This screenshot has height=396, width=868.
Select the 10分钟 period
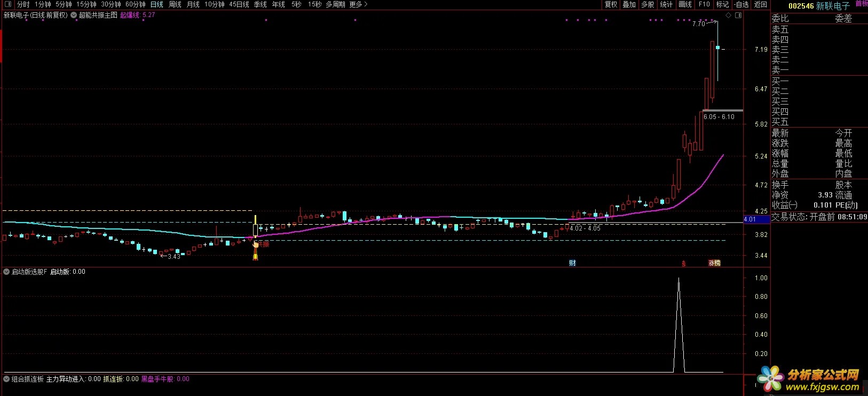coord(214,4)
